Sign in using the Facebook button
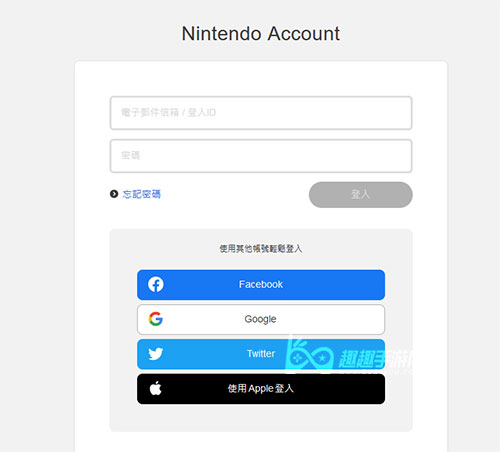Image resolution: width=500 pixels, height=452 pixels. [261, 285]
